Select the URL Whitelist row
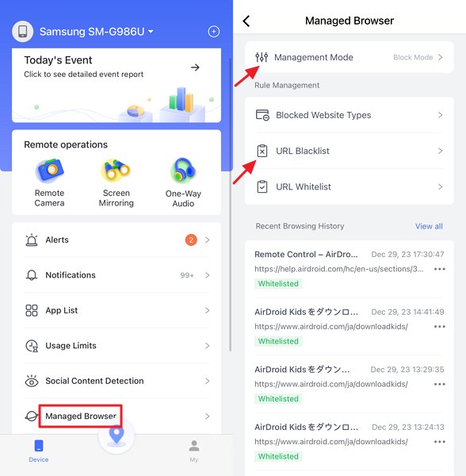Viewport: 466px width, 476px height. (349, 186)
